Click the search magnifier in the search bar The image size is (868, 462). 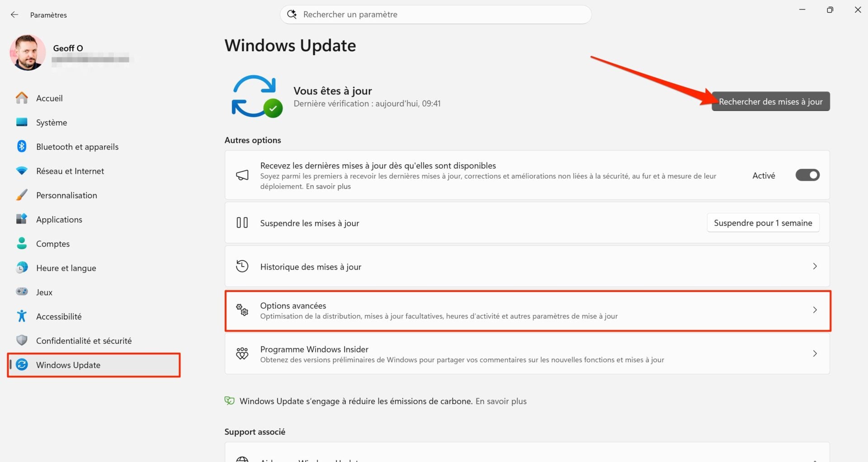coord(292,14)
